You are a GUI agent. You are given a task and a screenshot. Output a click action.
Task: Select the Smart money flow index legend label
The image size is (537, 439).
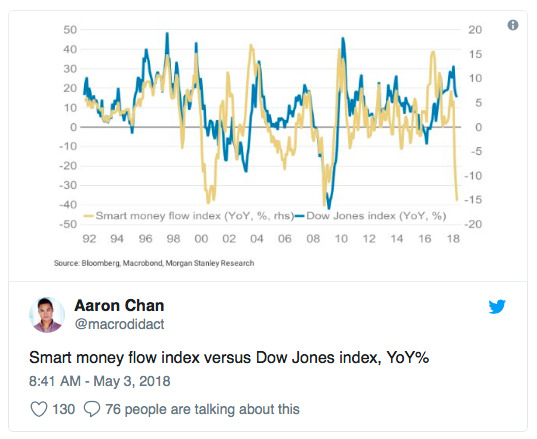tap(195, 216)
